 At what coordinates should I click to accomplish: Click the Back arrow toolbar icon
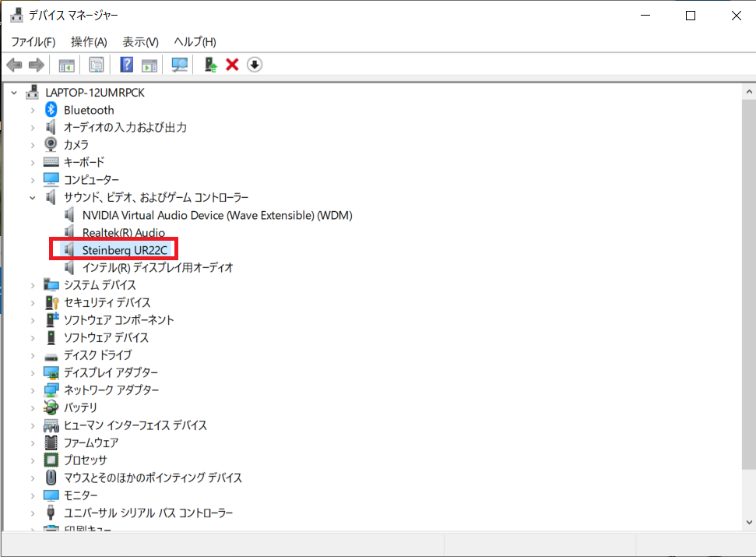click(x=15, y=65)
